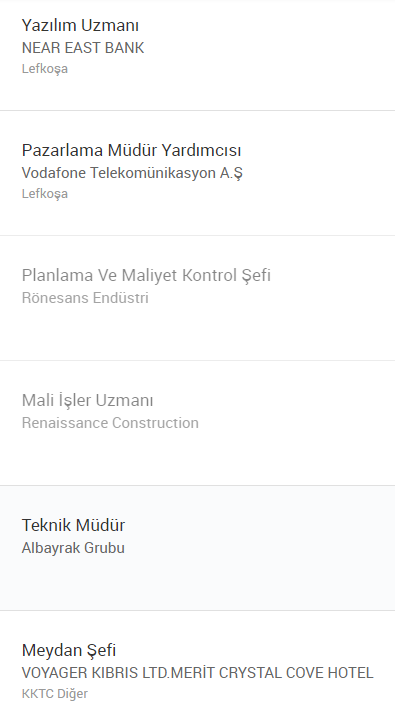
Task: Open Planlama Ve Maliyet Kontrol Şefi listing
Action: (146, 275)
